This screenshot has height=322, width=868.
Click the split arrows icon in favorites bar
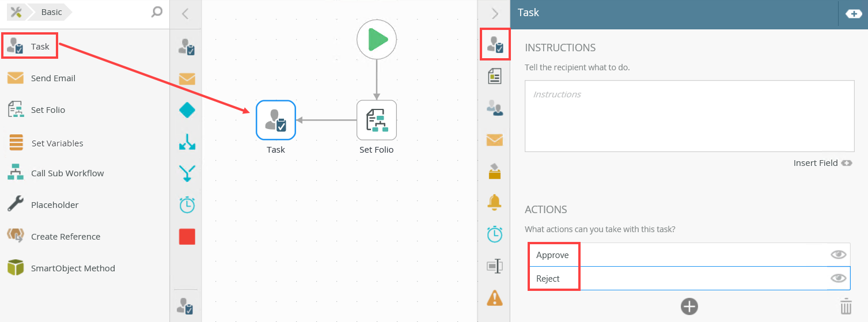click(187, 142)
